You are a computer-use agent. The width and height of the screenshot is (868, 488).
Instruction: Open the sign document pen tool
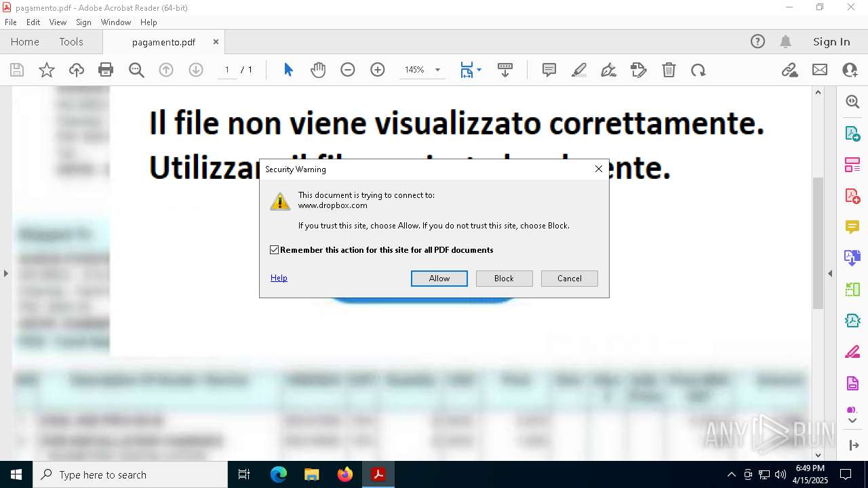609,70
